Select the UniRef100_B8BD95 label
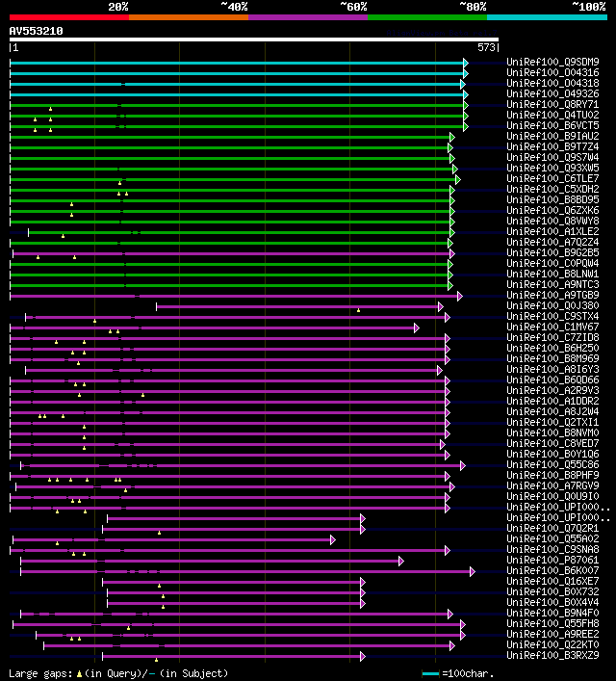616x681 pixels. [552, 199]
